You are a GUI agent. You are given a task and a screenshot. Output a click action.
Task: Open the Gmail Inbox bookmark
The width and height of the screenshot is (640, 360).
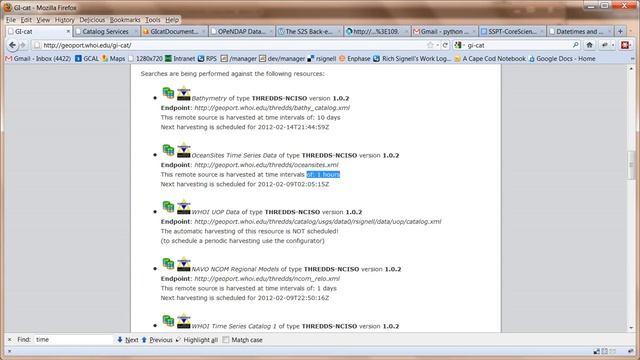[38, 59]
